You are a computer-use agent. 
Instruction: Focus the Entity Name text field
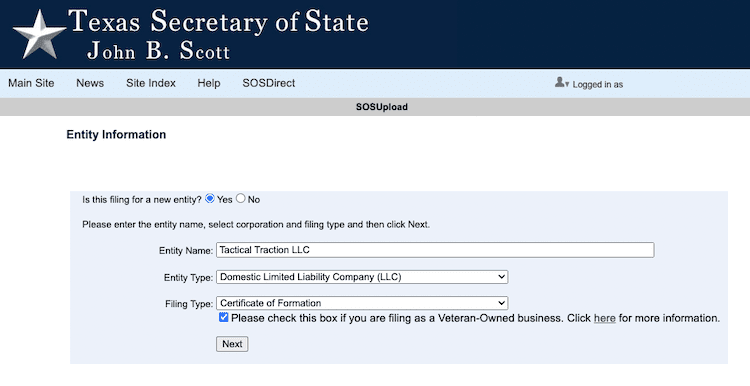(435, 250)
